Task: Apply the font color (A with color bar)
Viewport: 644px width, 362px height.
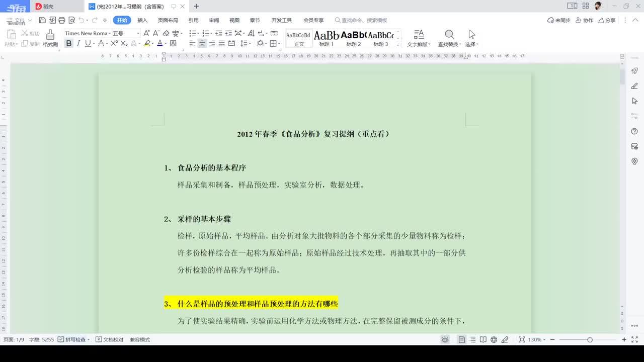Action: 160,44
